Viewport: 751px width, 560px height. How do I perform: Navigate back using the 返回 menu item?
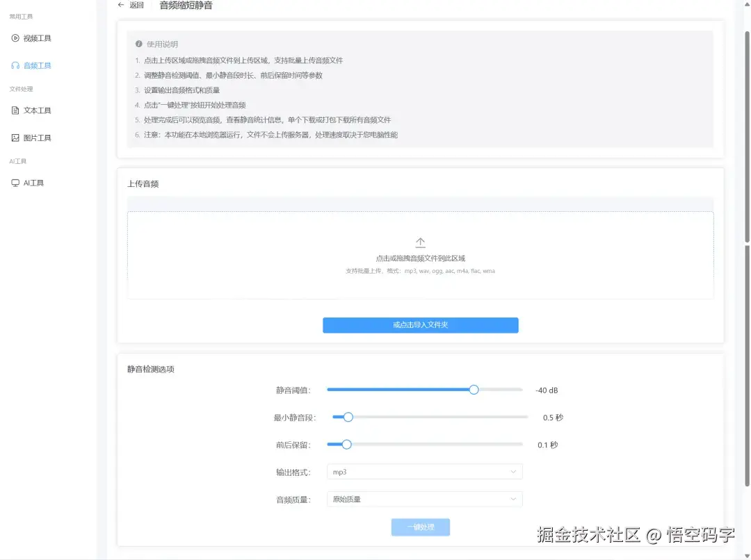click(x=131, y=5)
